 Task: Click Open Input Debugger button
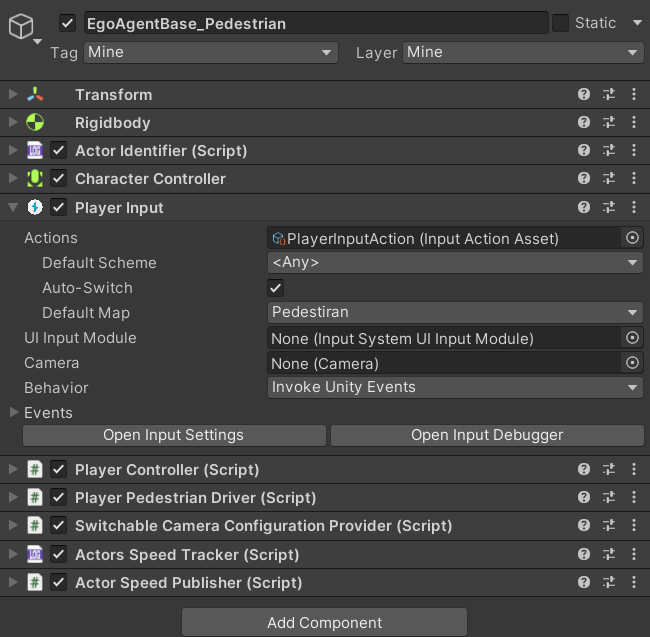pyautogui.click(x=487, y=435)
